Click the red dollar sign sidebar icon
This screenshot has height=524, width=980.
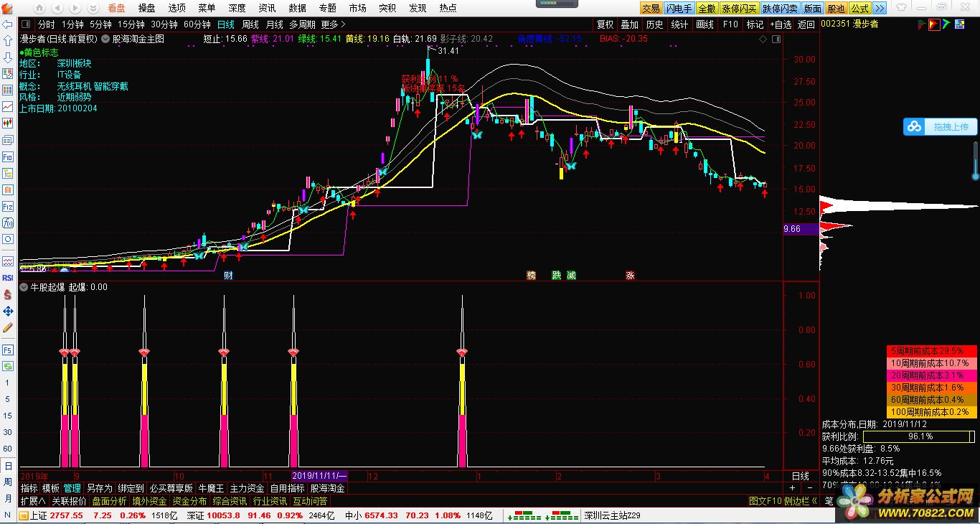tap(7, 294)
